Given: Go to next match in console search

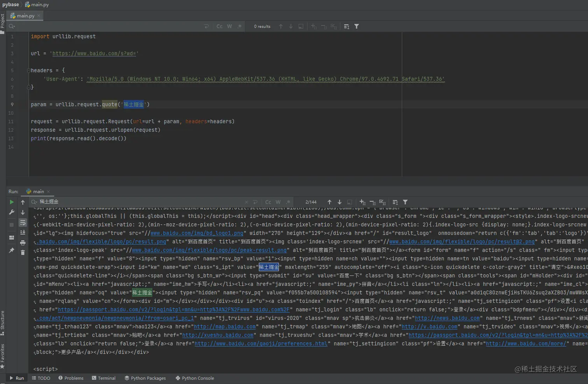Looking at the screenshot, I should [x=339, y=202].
